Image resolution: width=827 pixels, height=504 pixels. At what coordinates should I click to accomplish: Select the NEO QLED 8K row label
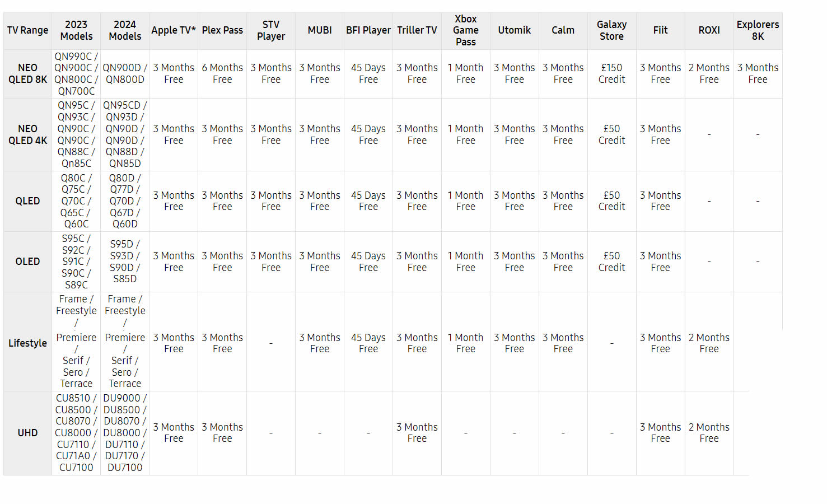27,73
